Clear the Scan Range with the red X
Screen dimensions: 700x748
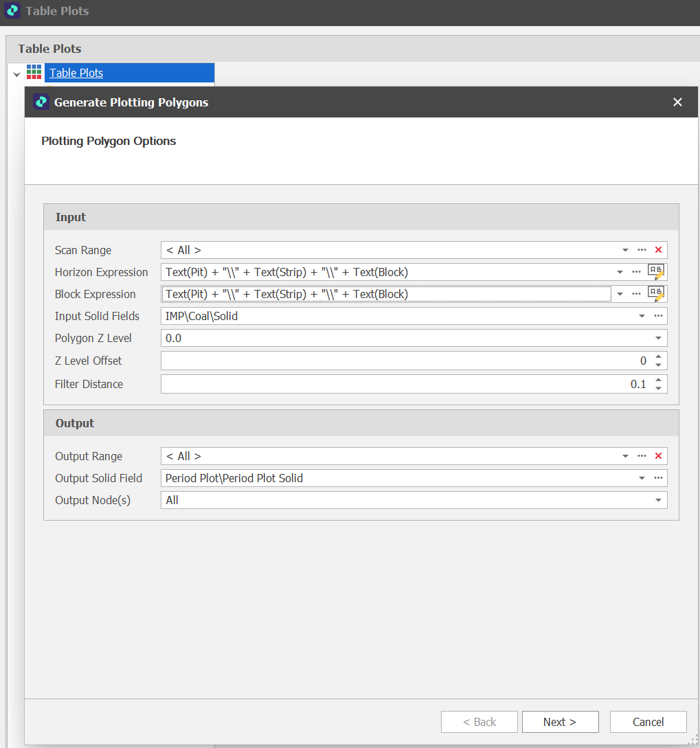pyautogui.click(x=658, y=250)
